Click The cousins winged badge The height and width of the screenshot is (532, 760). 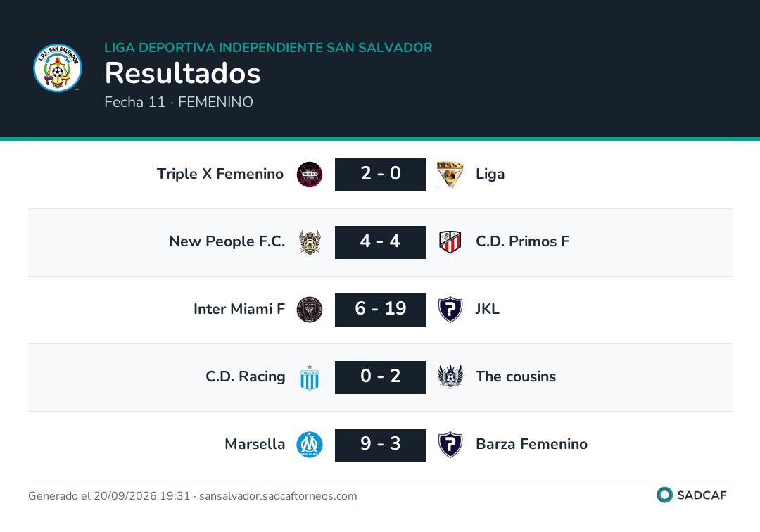pyautogui.click(x=450, y=377)
